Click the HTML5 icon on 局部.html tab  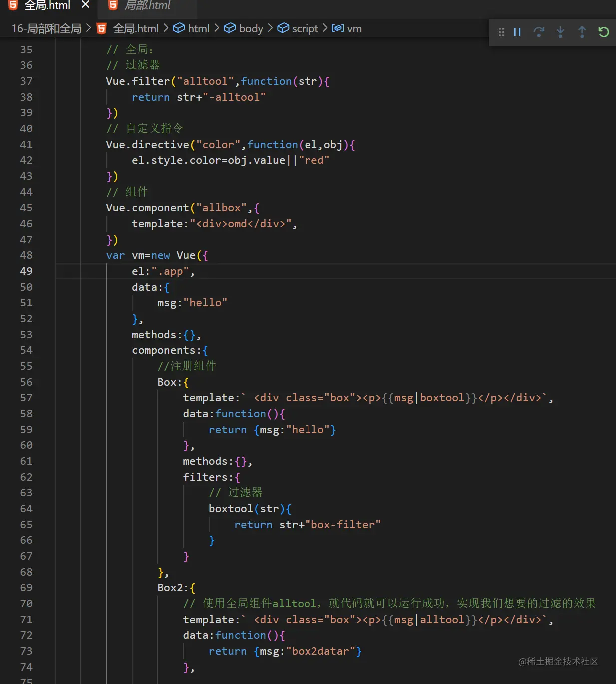[x=113, y=5]
